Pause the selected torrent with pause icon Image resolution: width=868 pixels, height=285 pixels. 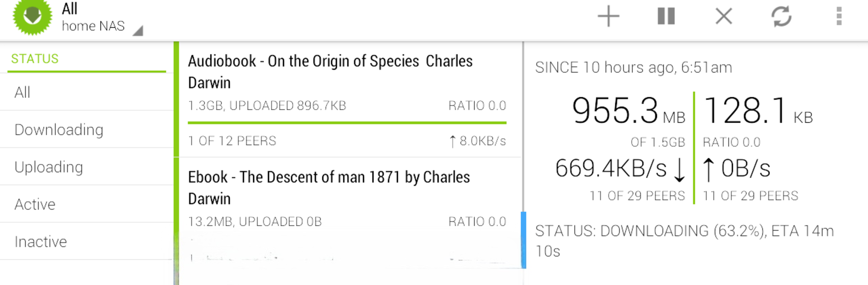point(666,17)
